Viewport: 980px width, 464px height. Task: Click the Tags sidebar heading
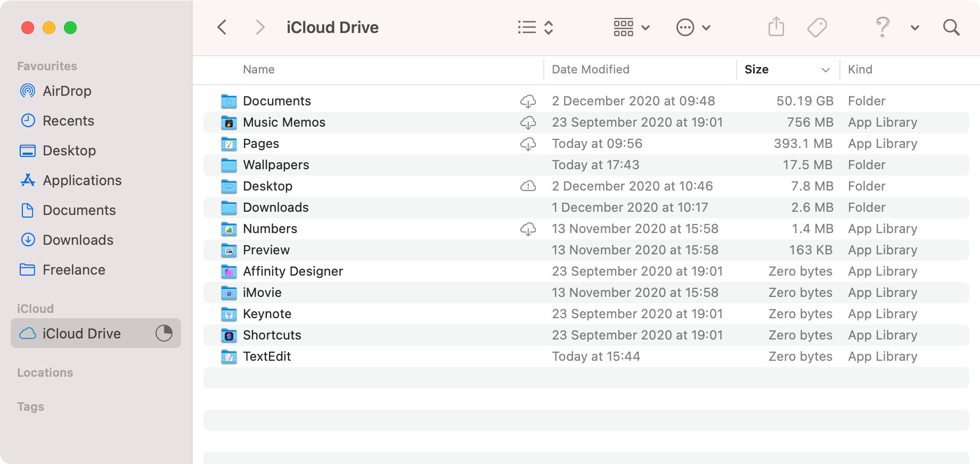30,407
